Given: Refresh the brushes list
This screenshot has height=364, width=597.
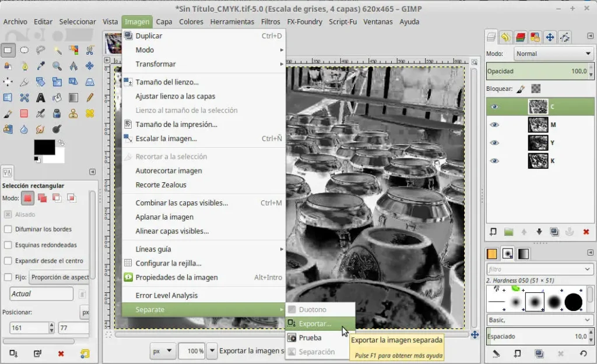Looking at the screenshot, I should tap(583, 354).
